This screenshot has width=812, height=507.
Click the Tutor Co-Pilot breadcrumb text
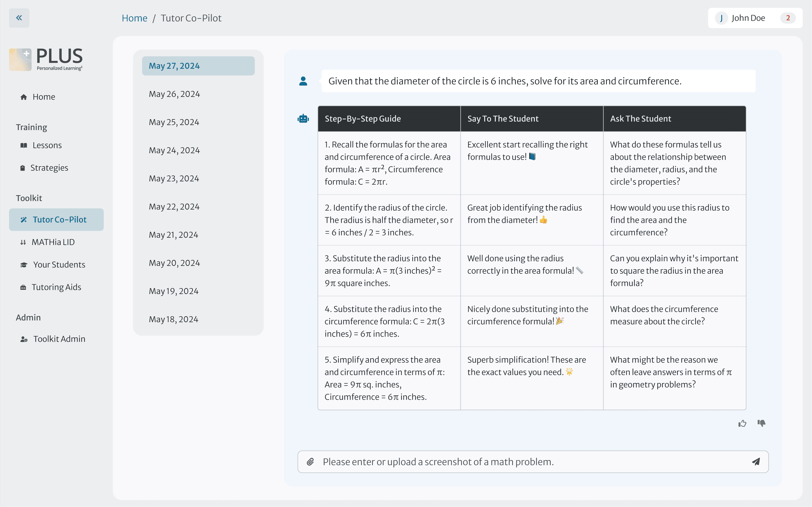[x=191, y=18]
